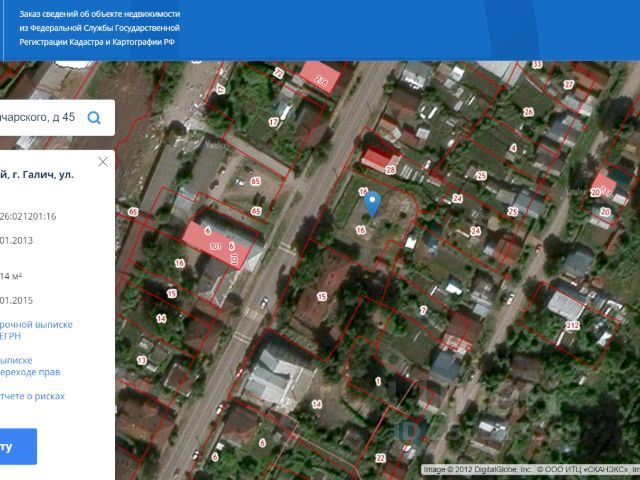The image size is (640, 480).
Task: Select parcel labeled 72 on map
Action: pyautogui.click(x=279, y=74)
